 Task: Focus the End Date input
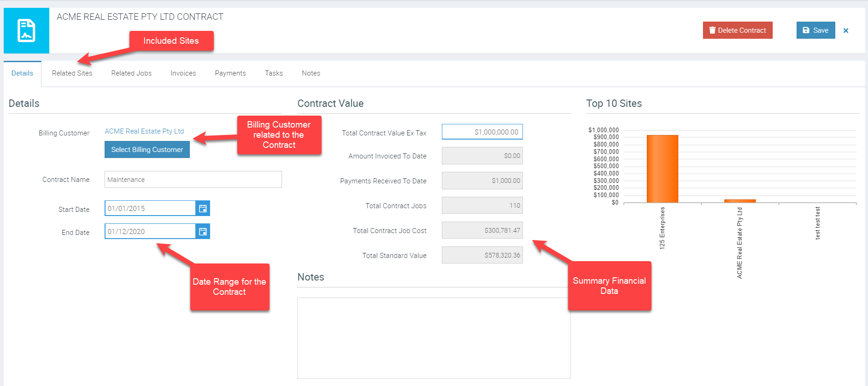(x=150, y=231)
